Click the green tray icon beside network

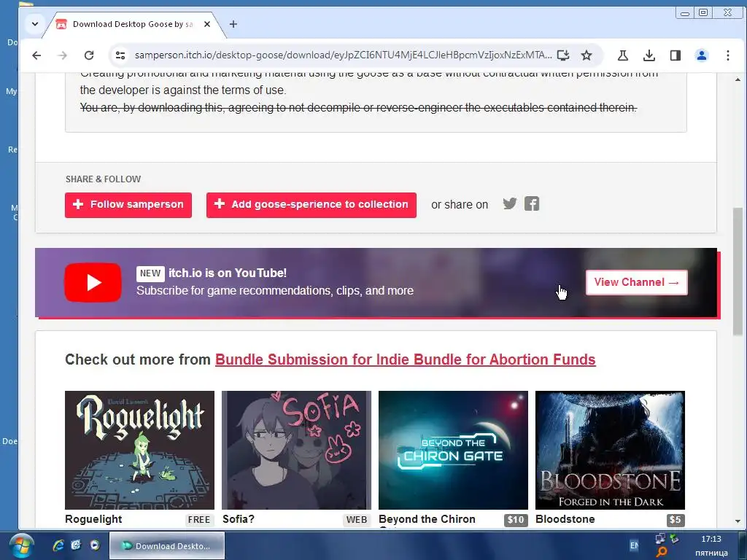[x=674, y=539]
